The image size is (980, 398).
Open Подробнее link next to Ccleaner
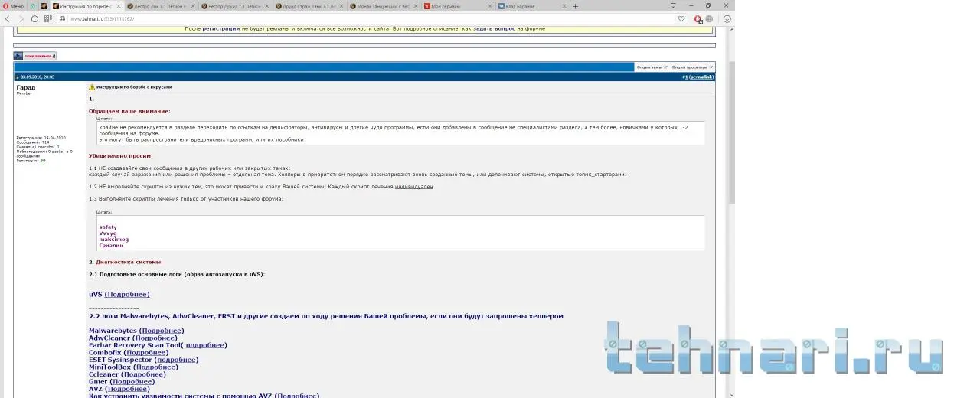(x=144, y=374)
